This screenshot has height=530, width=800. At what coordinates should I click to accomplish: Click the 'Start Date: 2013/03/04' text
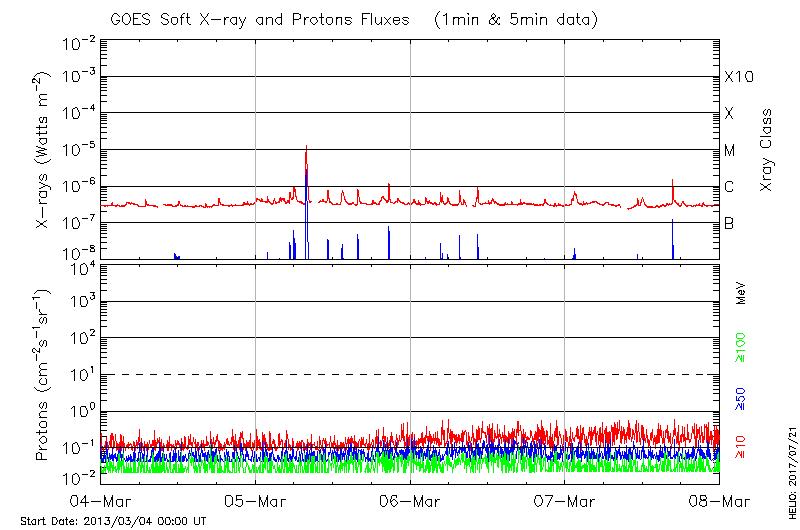(113, 521)
